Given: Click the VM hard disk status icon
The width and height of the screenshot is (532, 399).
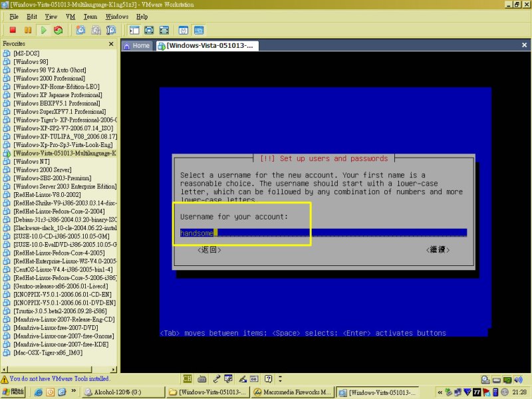Looking at the screenshot, I should (x=485, y=380).
